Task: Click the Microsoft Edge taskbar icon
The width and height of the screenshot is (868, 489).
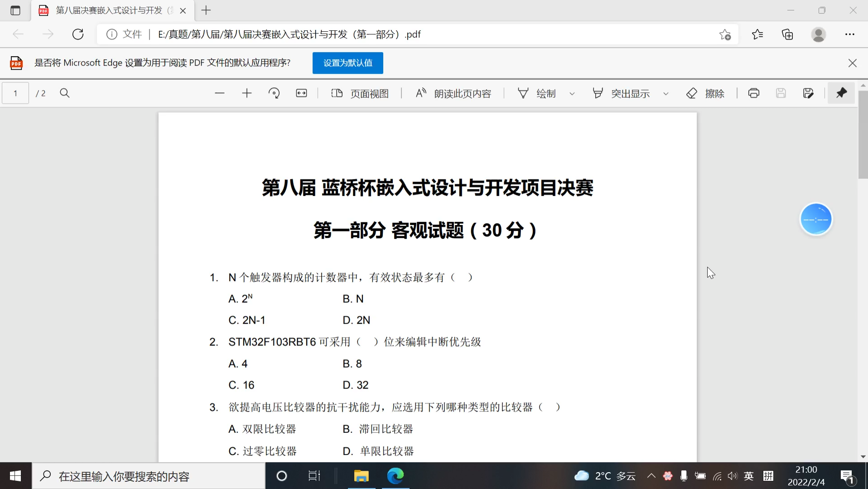Action: tap(395, 476)
